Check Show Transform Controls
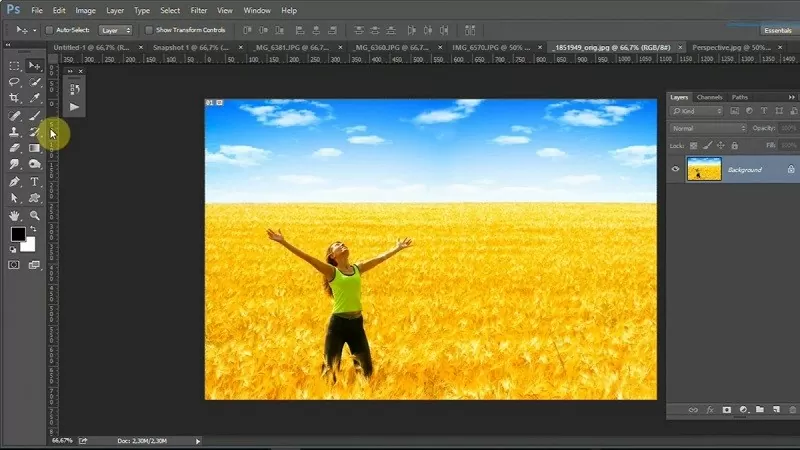The width and height of the screenshot is (800, 450). click(x=149, y=30)
